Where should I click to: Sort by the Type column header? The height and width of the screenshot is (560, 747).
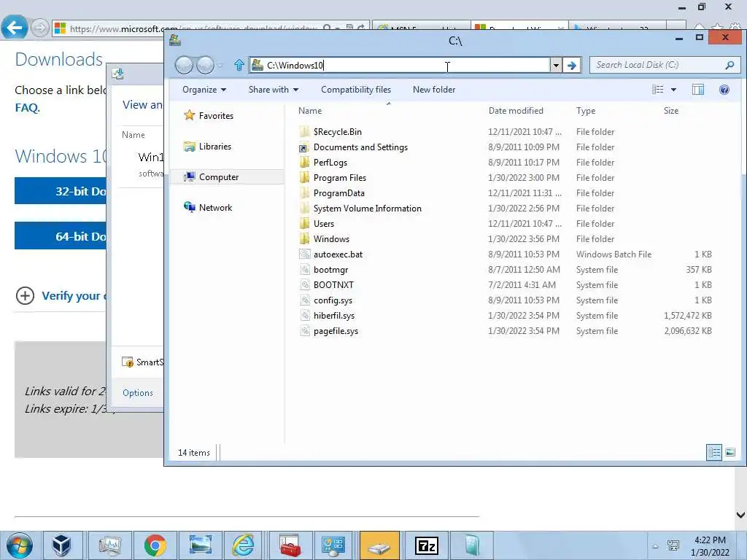(x=586, y=111)
